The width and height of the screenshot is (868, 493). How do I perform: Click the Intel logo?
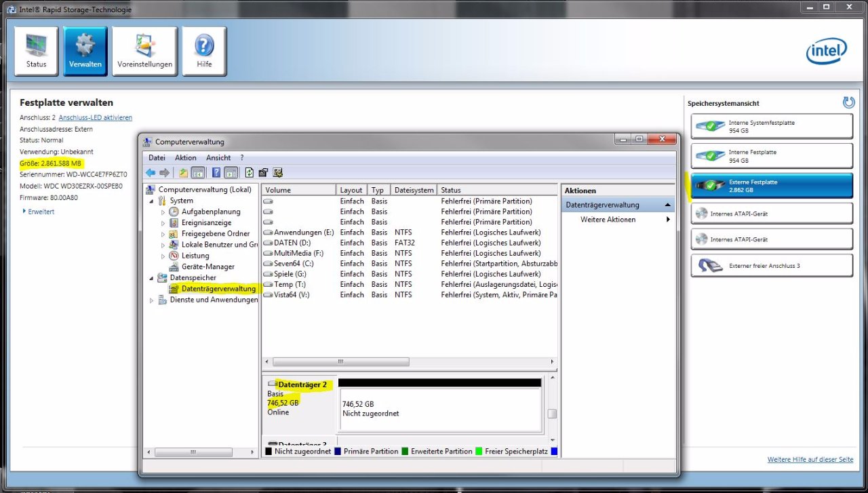click(826, 51)
